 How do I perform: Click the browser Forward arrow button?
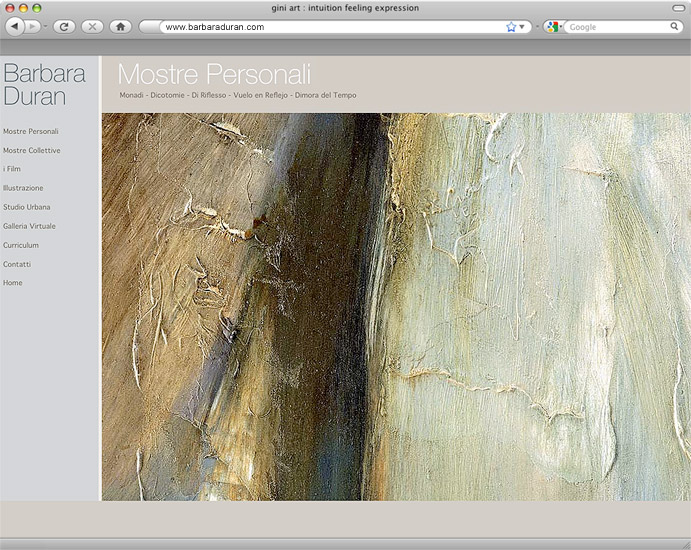click(x=34, y=27)
